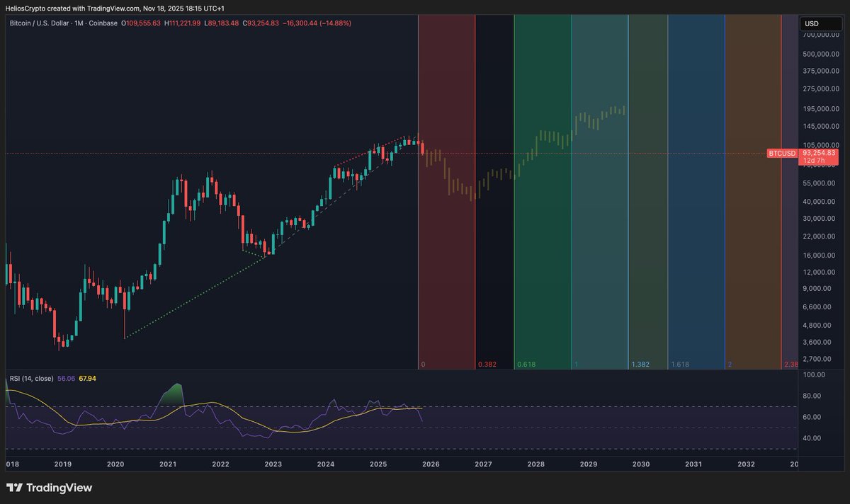
Task: Click the 2022 label on time axis
Action: tap(220, 464)
